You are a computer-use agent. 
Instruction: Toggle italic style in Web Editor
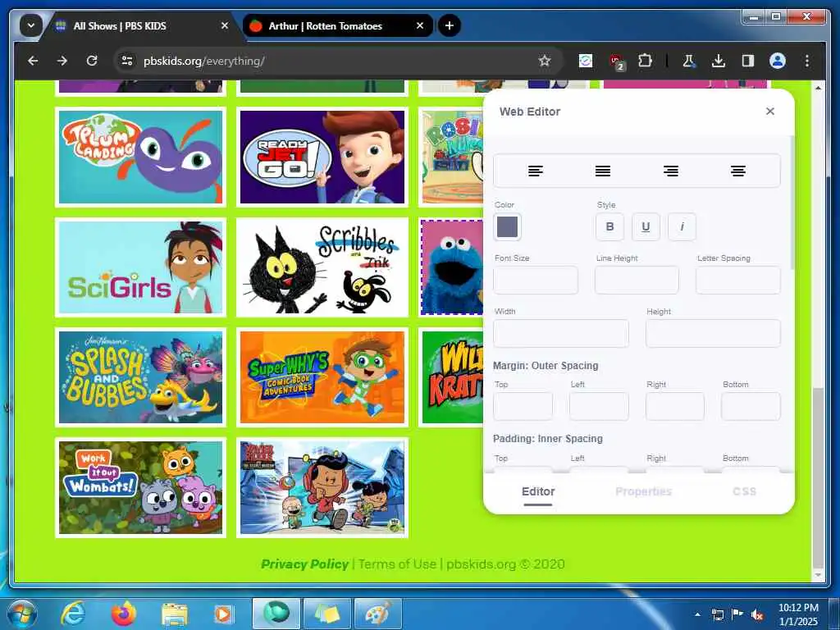(x=682, y=226)
